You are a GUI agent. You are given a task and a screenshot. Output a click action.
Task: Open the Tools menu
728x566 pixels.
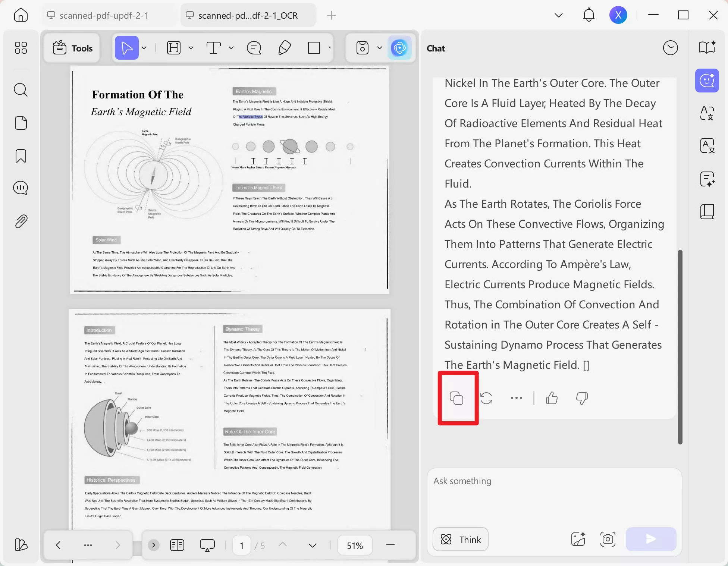coord(72,48)
